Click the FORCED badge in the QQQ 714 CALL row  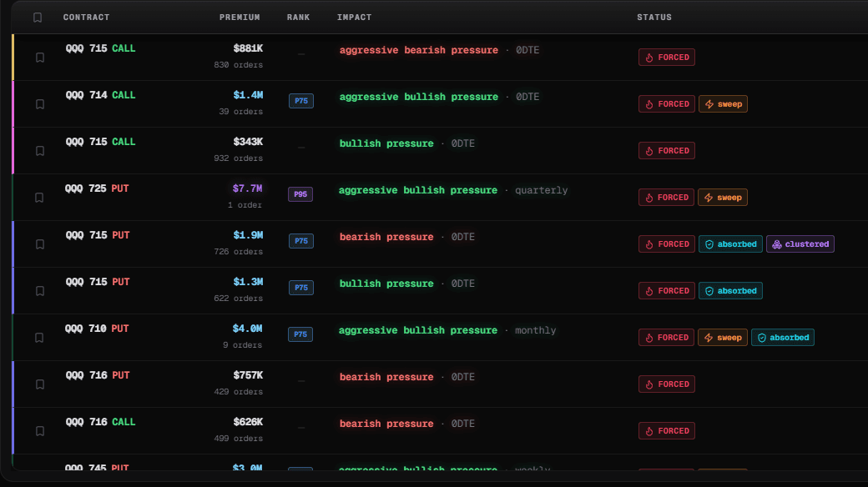tap(667, 104)
